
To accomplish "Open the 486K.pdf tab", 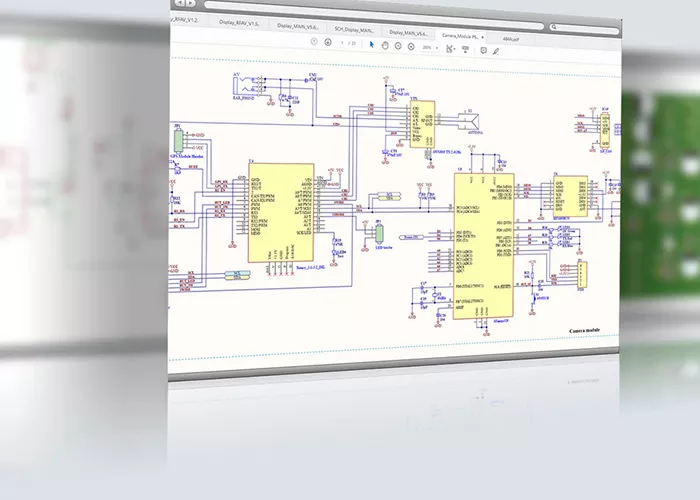I will (511, 39).
